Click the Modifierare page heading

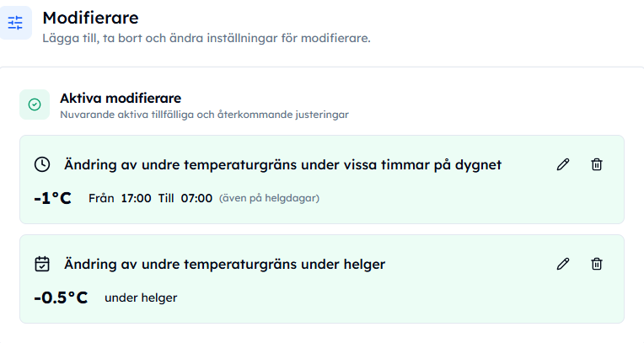[90, 18]
